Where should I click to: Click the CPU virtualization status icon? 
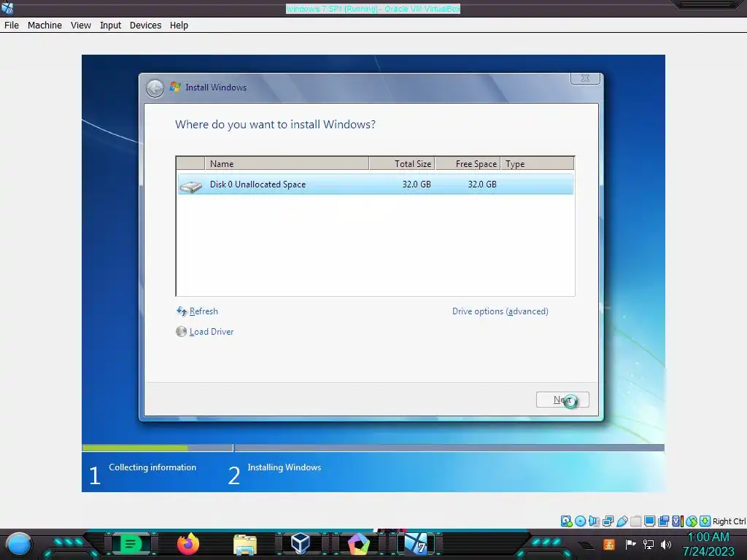coord(678,521)
